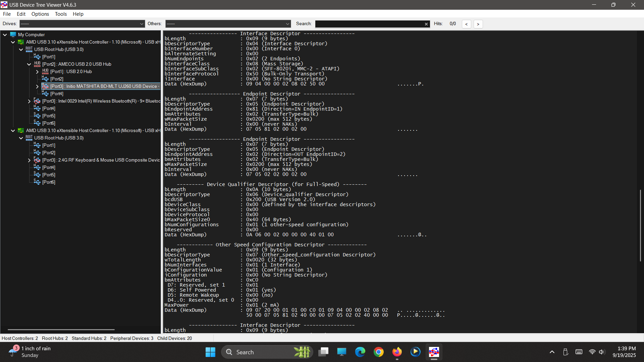Open the Drives dropdown

click(82, 24)
